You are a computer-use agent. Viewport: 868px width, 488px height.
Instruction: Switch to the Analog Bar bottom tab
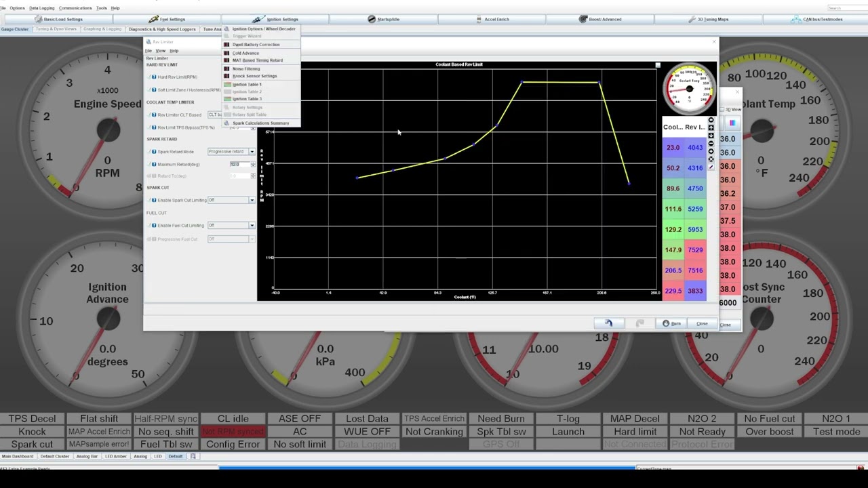[x=87, y=456]
